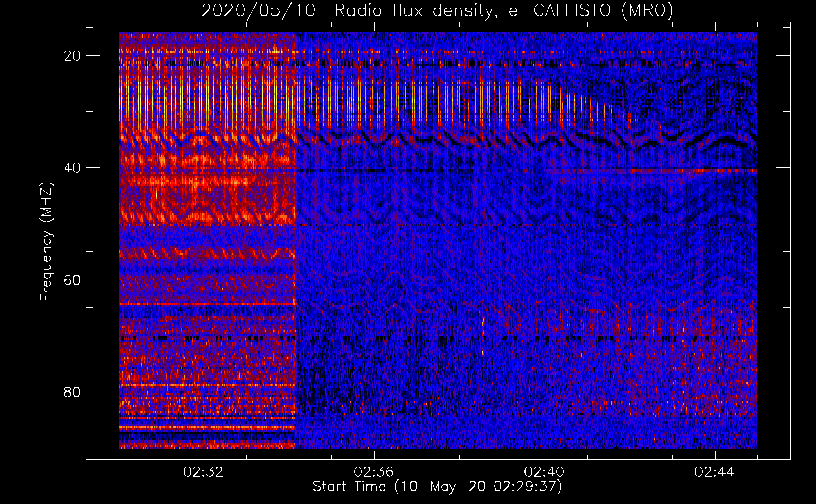The width and height of the screenshot is (816, 504).
Task: Click the plot title '2020/05/10 Radio flux density, e-CALLISTO (MRO)'
Action: click(x=437, y=10)
